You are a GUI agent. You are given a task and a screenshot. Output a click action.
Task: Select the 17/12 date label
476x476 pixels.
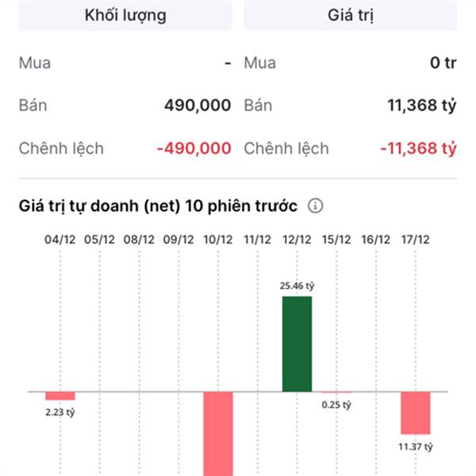click(x=415, y=239)
